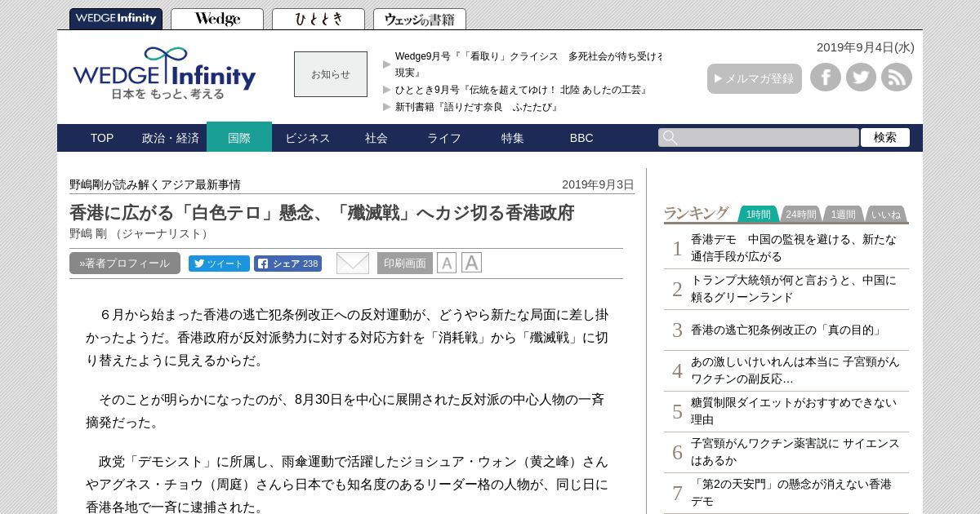Image resolution: width=980 pixels, height=514 pixels.
Task: Click header date 2019年9月4日(水)
Action: (866, 47)
